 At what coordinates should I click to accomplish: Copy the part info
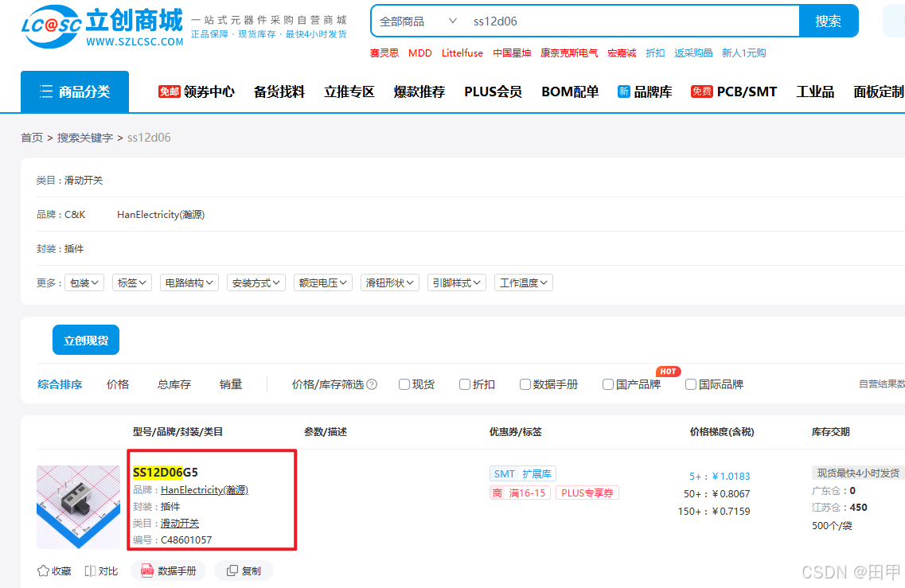pyautogui.click(x=244, y=570)
